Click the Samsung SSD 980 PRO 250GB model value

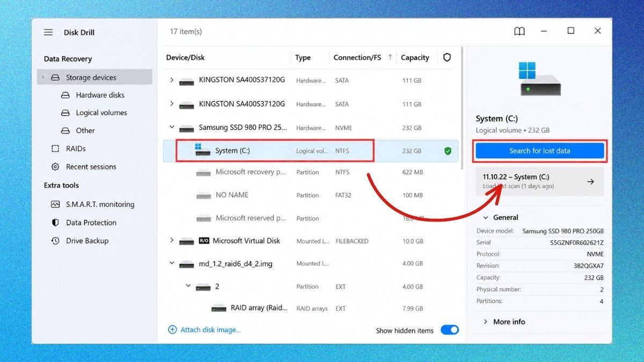click(563, 231)
